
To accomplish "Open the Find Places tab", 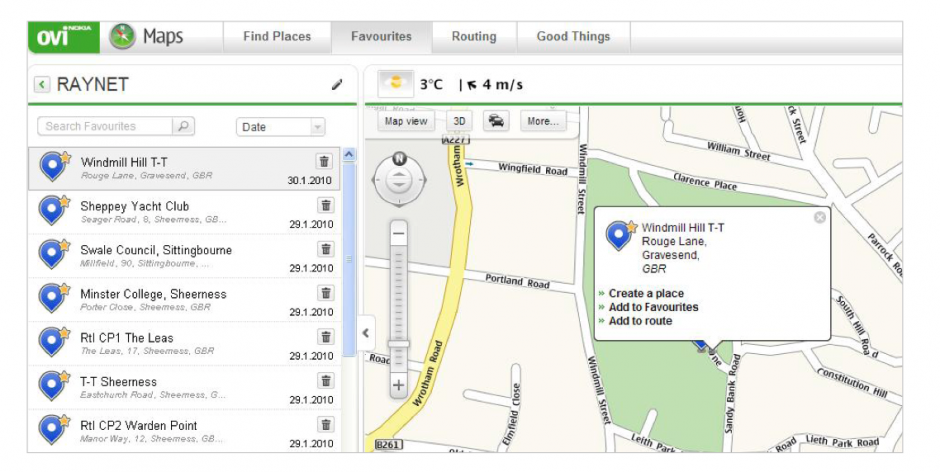I will (277, 37).
